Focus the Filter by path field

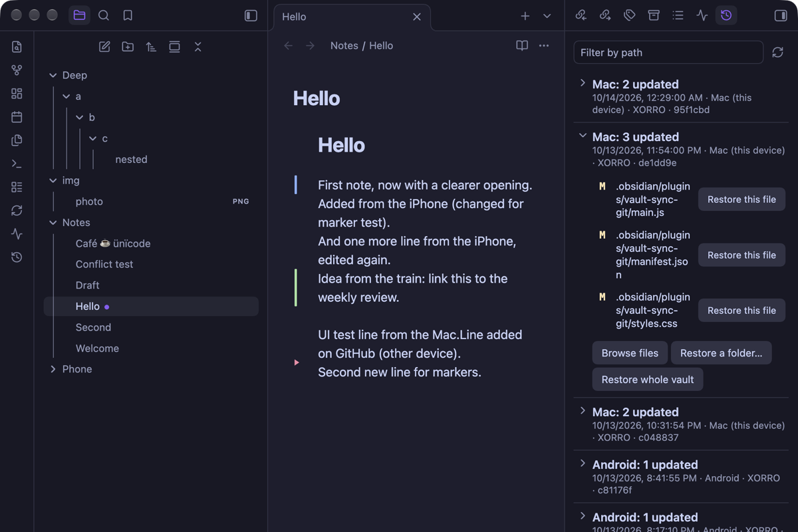tap(668, 53)
